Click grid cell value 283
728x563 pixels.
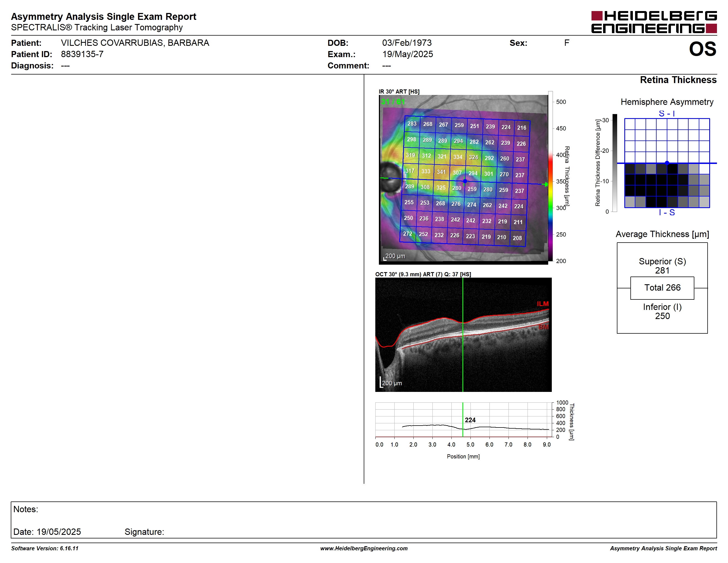coord(412,123)
